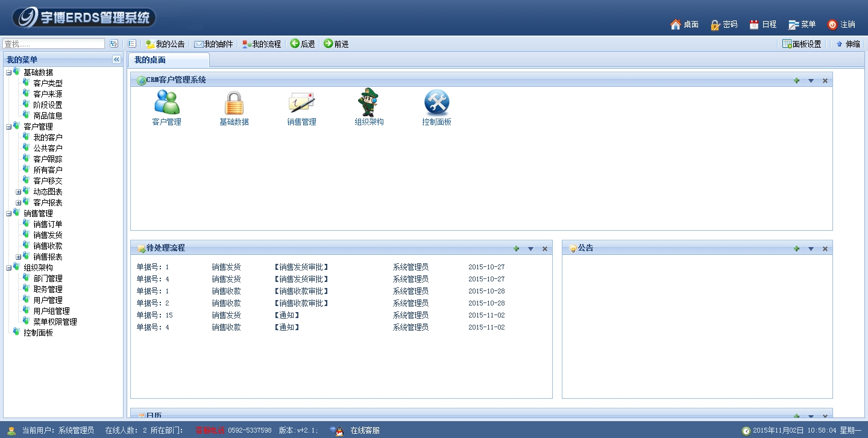Collapse the 客户管理 tree node
868x438 pixels.
[8, 127]
